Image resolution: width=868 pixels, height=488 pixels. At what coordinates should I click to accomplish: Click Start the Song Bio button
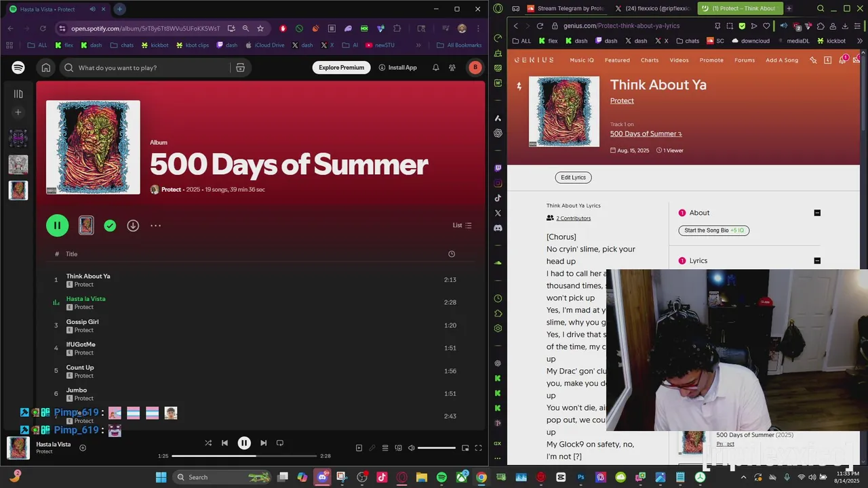[714, 230]
